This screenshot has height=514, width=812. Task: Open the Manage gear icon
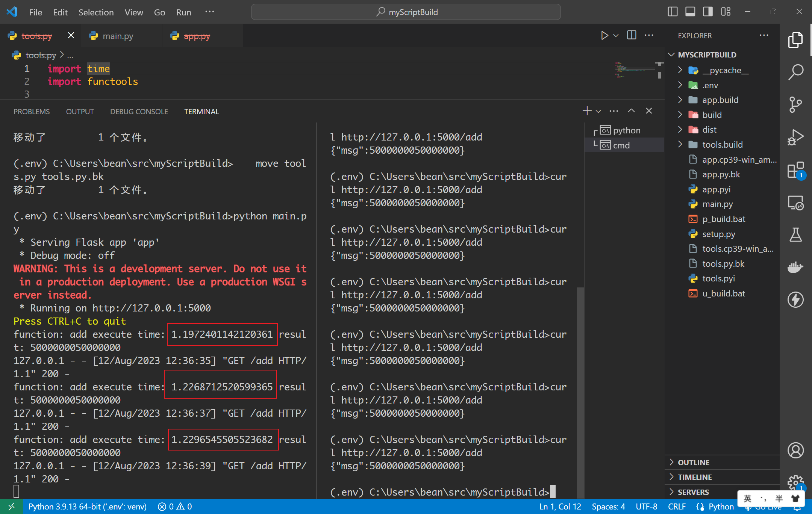(795, 482)
